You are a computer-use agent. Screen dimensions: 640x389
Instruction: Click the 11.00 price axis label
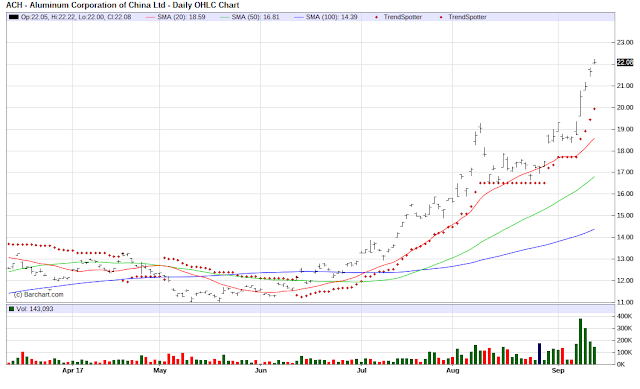pos(625,302)
